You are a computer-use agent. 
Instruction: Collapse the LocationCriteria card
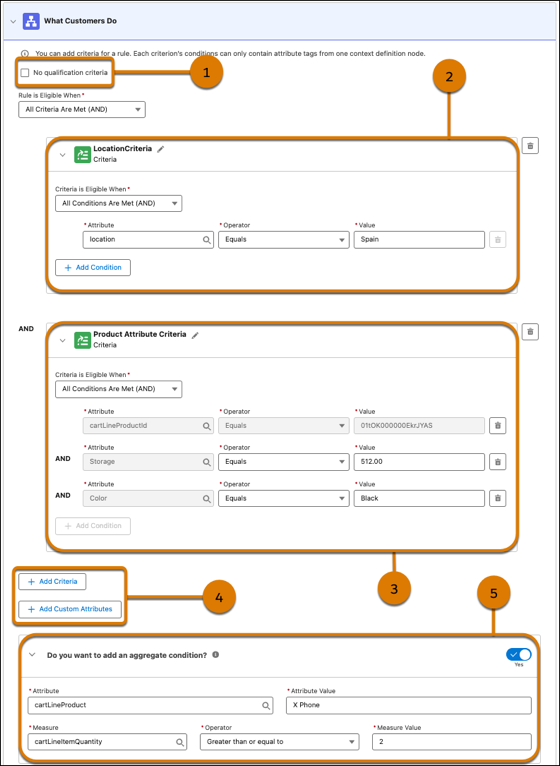click(63, 154)
